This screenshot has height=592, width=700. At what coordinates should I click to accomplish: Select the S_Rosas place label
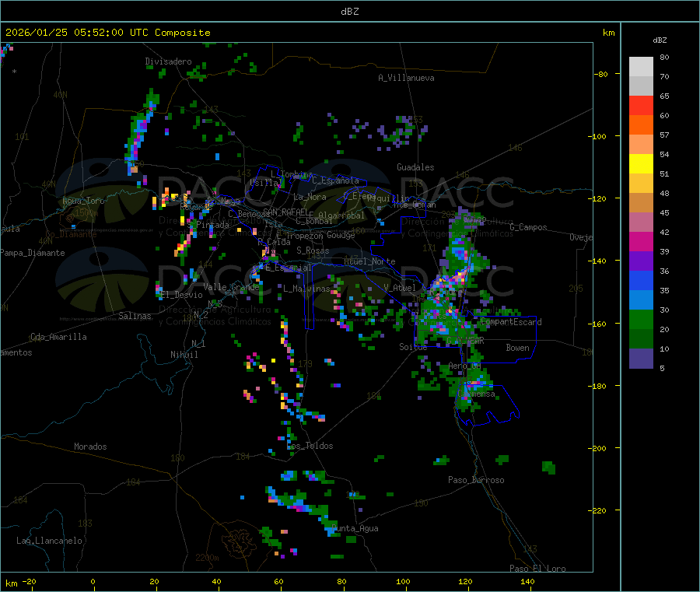[x=313, y=250]
